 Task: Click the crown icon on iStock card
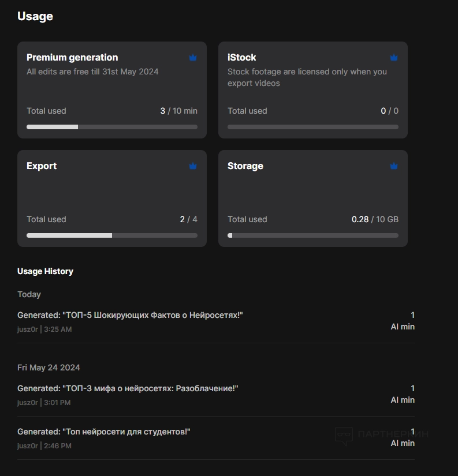[394, 58]
